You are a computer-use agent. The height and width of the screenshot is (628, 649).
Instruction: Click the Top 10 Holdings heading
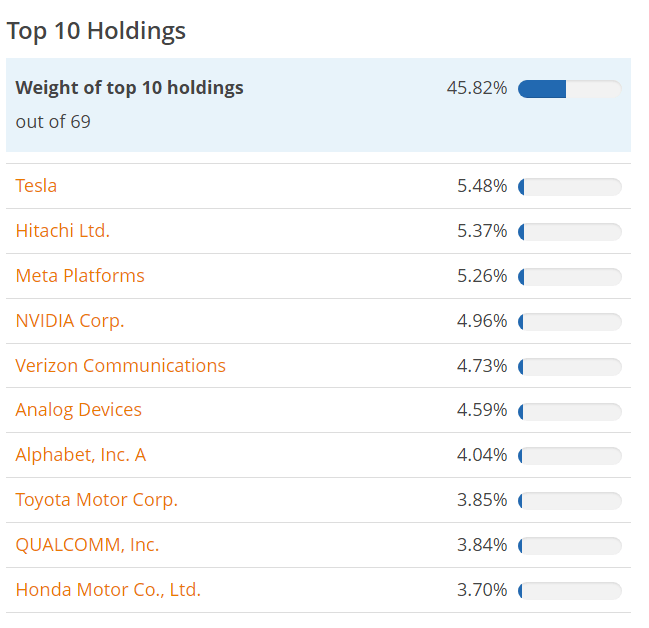[96, 31]
